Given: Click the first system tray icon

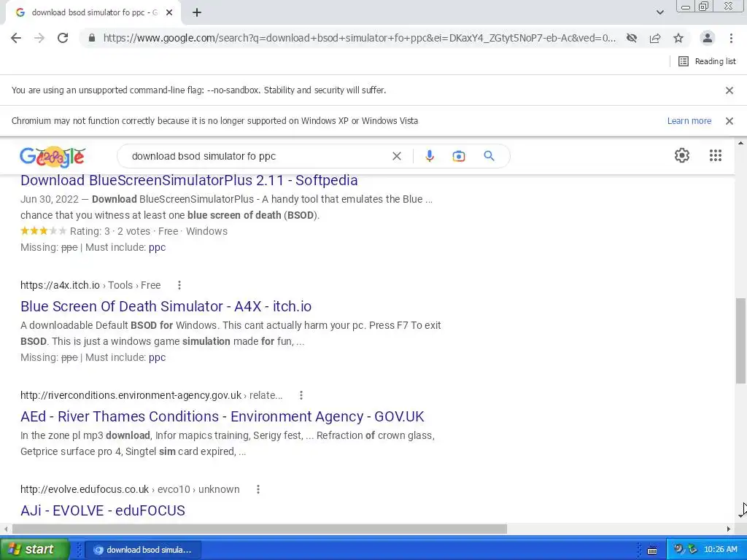Looking at the screenshot, I should [679, 550].
